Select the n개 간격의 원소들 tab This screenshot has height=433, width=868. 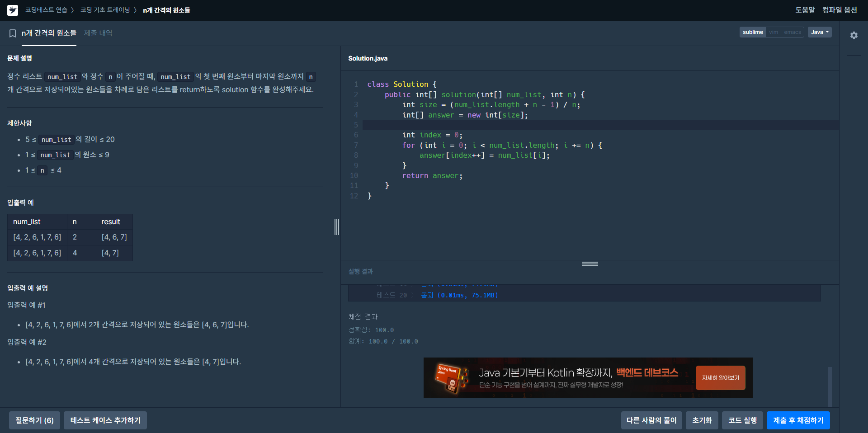click(49, 33)
